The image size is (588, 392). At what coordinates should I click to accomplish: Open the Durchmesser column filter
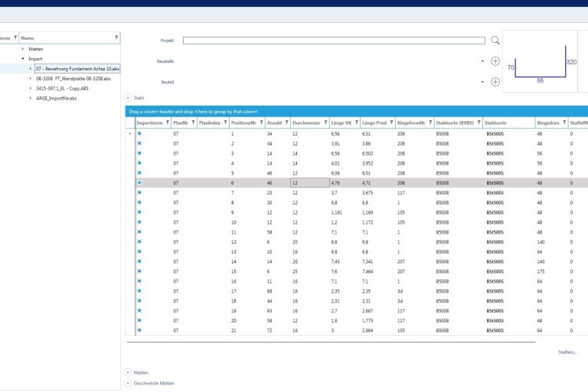pos(325,122)
